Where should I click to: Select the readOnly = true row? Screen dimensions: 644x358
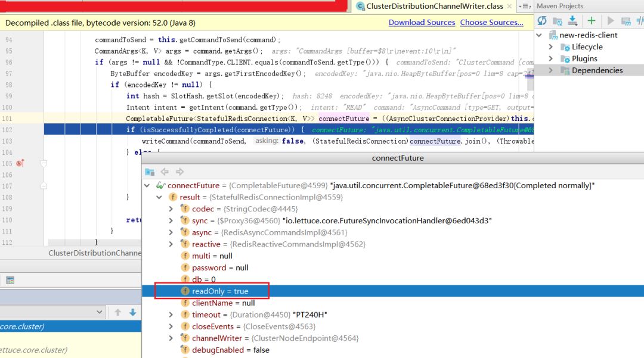(x=392, y=291)
